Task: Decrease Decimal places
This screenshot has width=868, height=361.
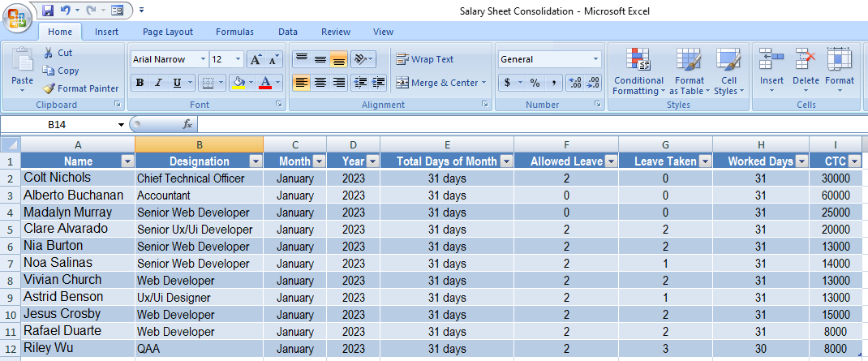Action: pos(594,83)
